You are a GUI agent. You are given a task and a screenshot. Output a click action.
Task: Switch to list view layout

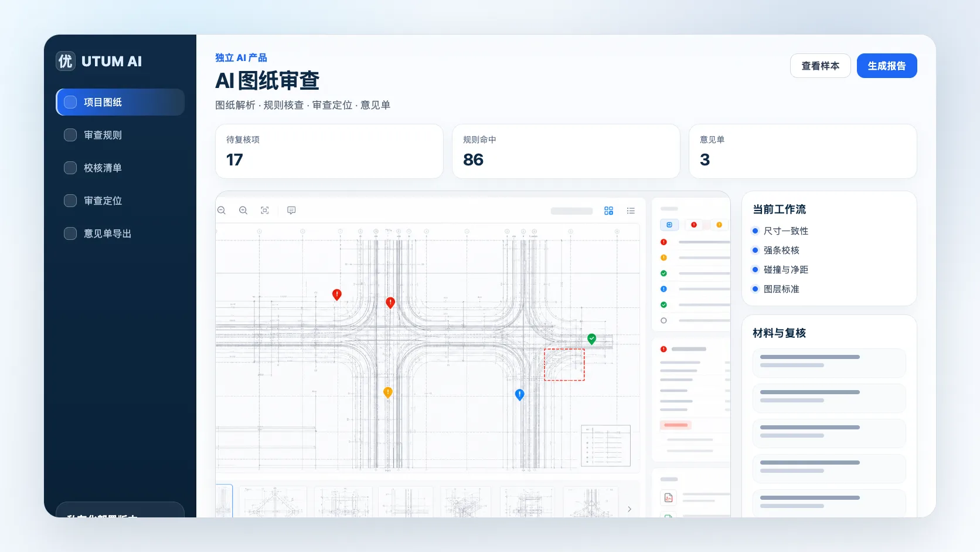(631, 211)
